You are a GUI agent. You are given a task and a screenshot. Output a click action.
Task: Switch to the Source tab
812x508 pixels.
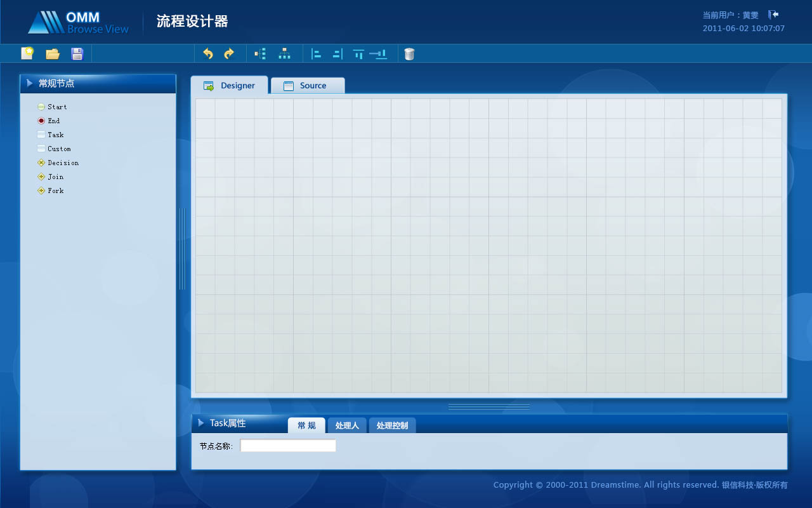(308, 85)
